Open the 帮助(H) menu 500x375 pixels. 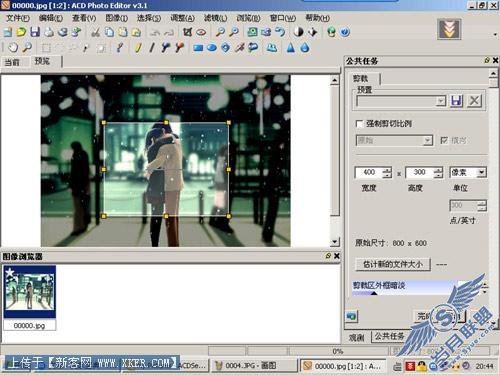(317, 18)
